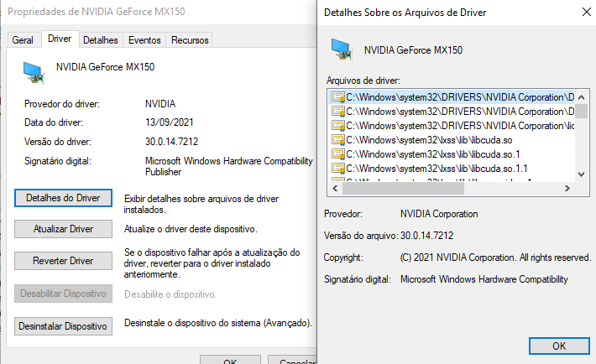Open the Eventos tab
The width and height of the screenshot is (596, 364).
click(144, 40)
